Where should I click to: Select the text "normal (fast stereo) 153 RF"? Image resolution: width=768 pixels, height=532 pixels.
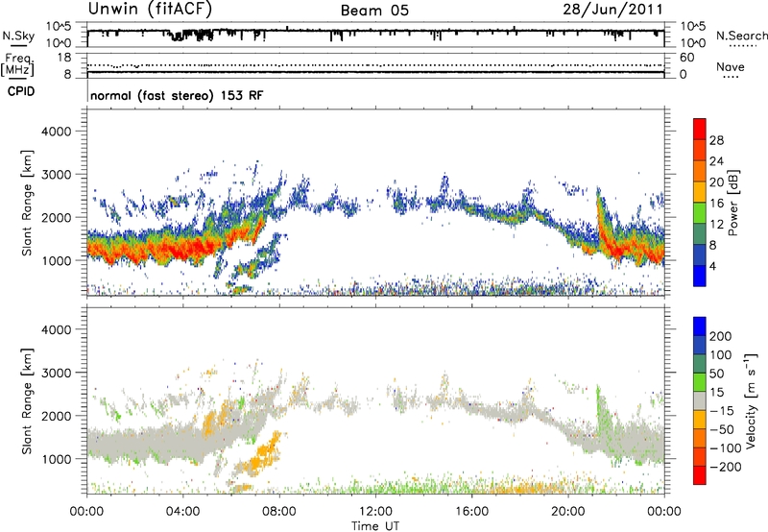pyautogui.click(x=177, y=95)
